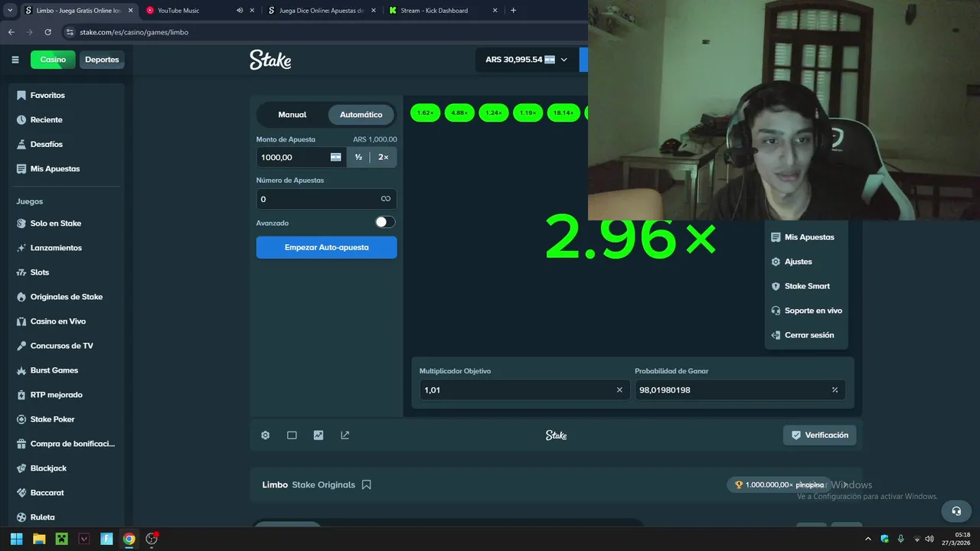View the site information icon in the address bar

[x=70, y=32]
